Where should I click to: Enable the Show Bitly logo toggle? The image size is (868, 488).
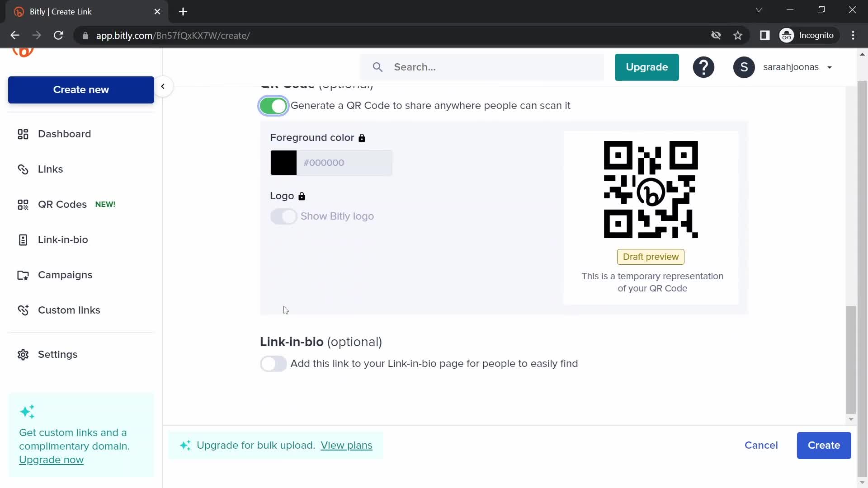click(284, 216)
